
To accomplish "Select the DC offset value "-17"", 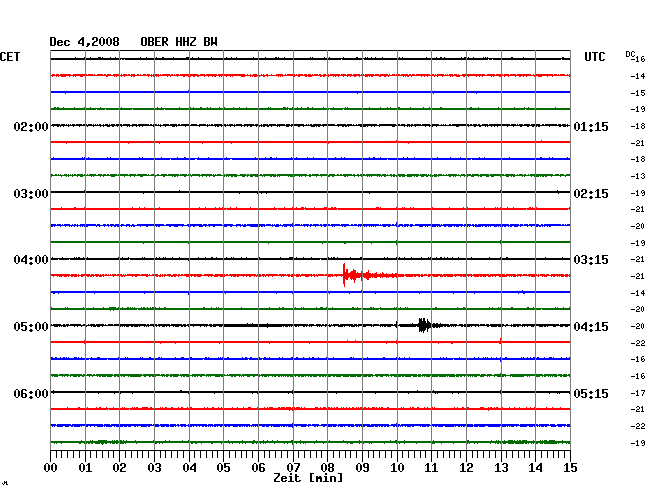I will click(x=638, y=393).
